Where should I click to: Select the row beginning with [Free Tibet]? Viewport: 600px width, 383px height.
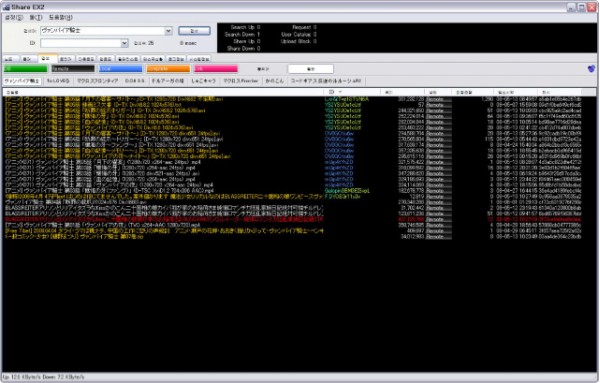293,231
